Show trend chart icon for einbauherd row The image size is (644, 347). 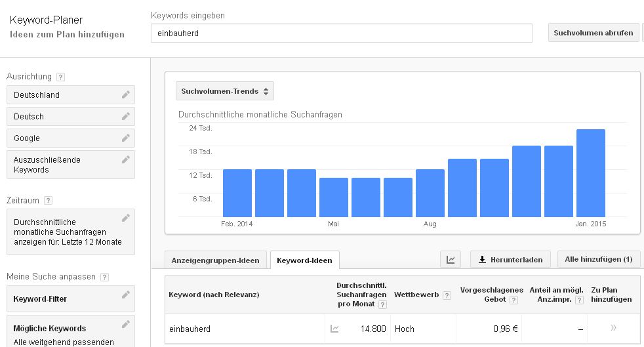[334, 329]
